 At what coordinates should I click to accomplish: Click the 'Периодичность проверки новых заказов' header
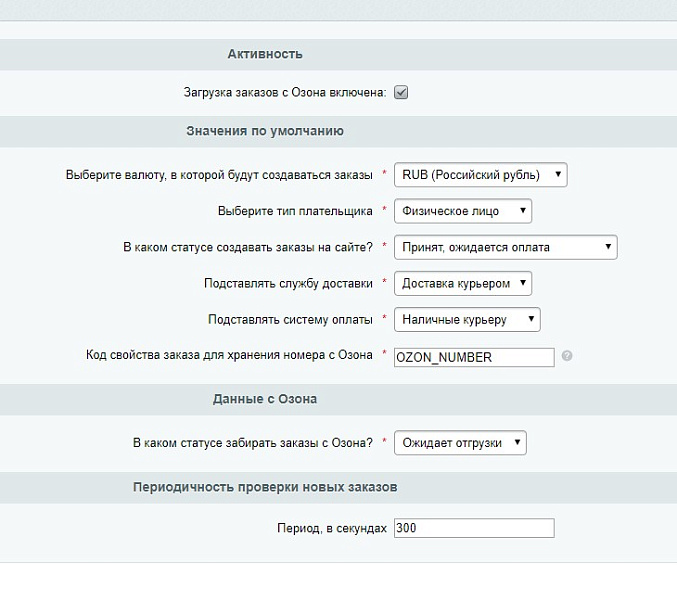pyautogui.click(x=265, y=487)
